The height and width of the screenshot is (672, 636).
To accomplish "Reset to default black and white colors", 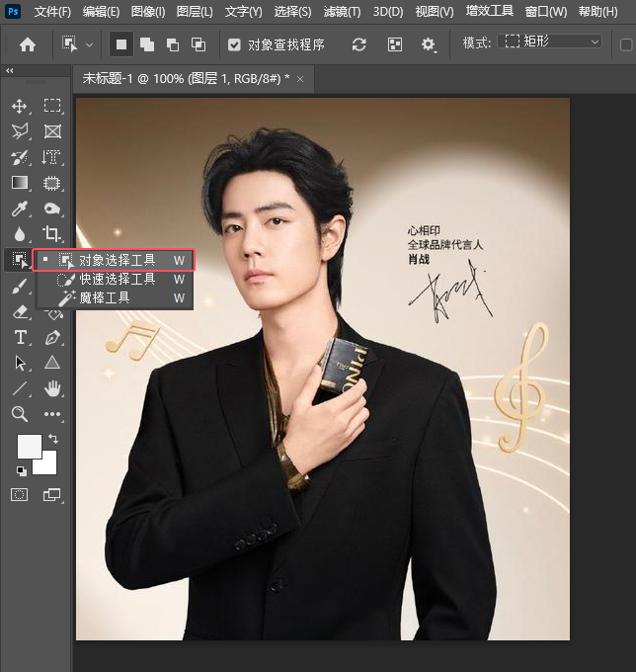I will tap(21, 470).
